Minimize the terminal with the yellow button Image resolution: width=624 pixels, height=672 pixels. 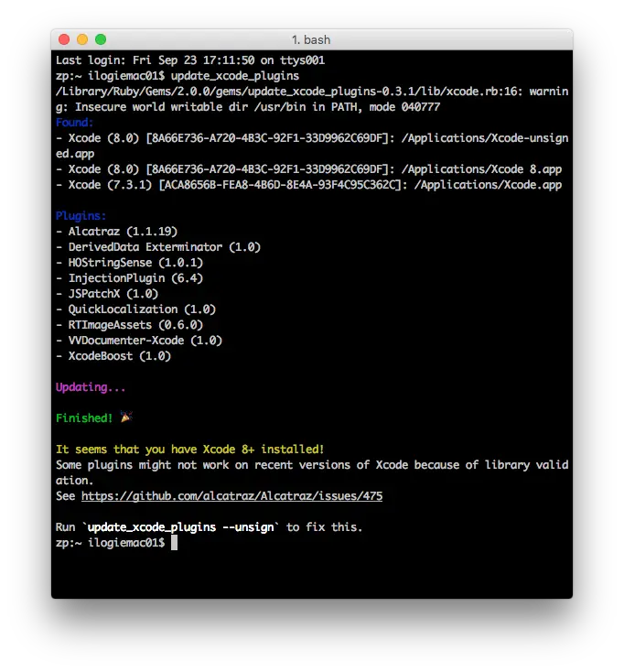(x=82, y=39)
